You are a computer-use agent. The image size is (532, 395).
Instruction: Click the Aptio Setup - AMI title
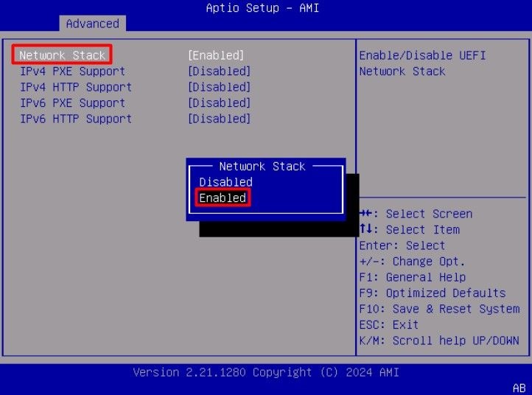click(262, 8)
